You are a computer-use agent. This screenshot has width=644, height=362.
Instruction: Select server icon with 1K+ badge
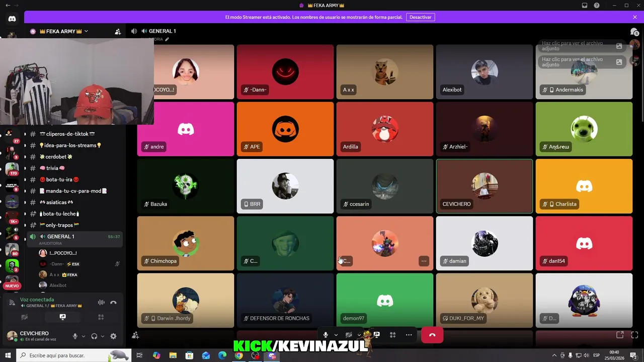click(12, 216)
